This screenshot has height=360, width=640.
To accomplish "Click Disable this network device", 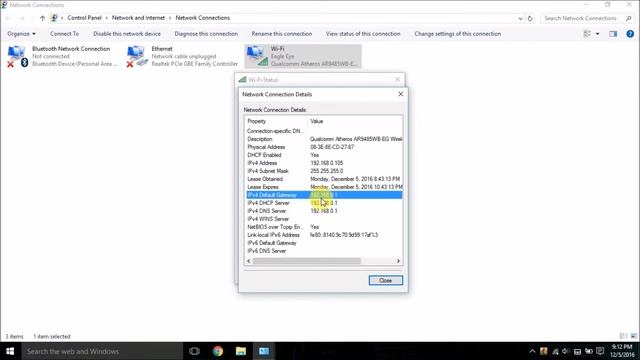I will pyautogui.click(x=127, y=34).
